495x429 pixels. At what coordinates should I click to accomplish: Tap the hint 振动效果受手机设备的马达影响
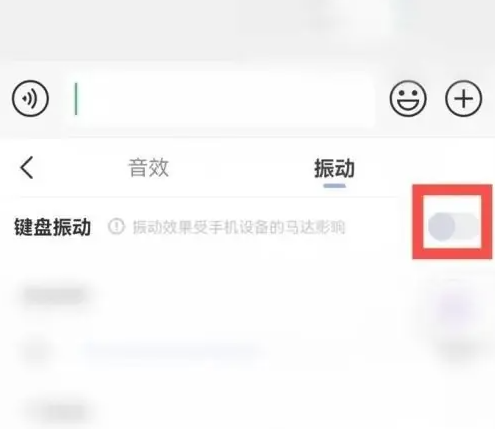click(x=239, y=227)
